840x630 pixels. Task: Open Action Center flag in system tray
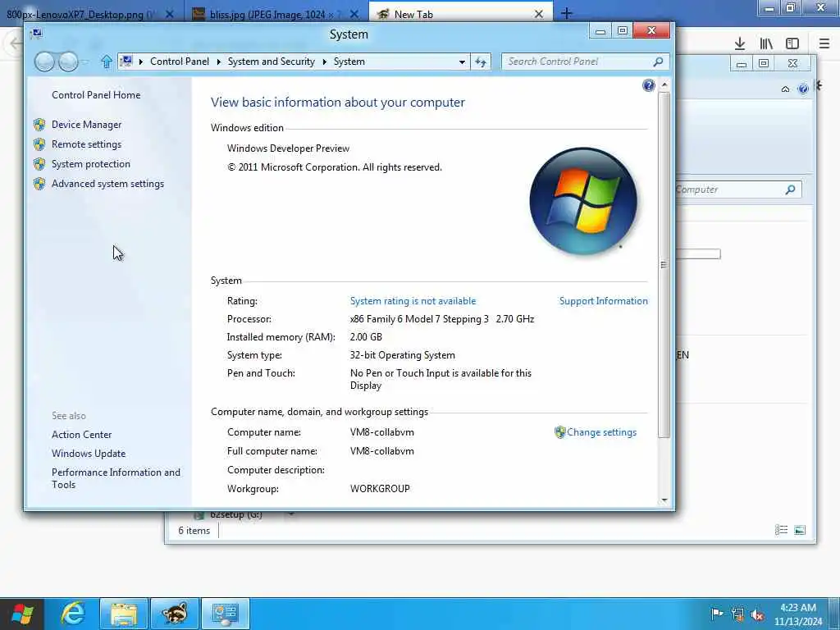(716, 614)
